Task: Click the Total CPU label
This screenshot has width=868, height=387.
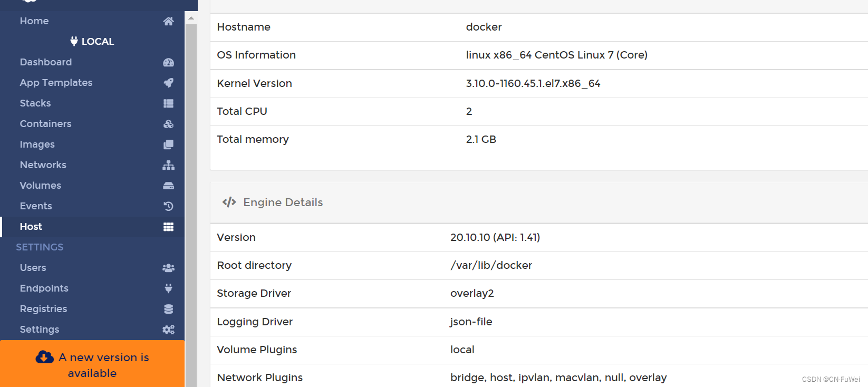Action: (242, 111)
